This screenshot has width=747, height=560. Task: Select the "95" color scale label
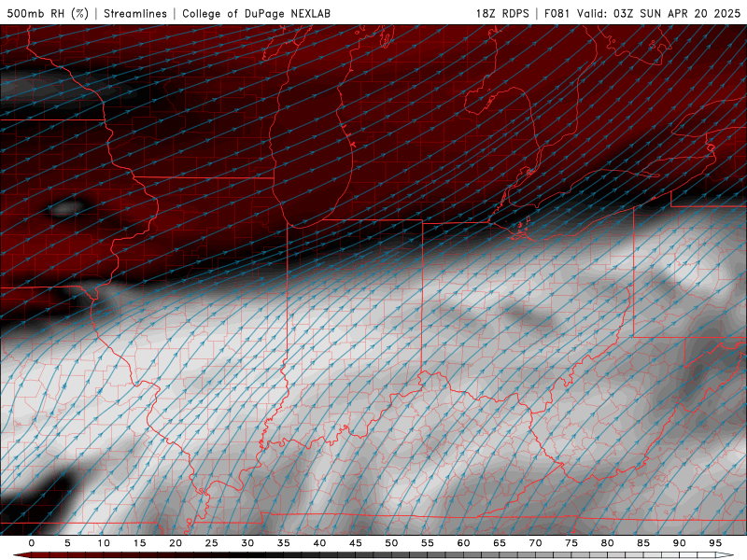click(715, 543)
